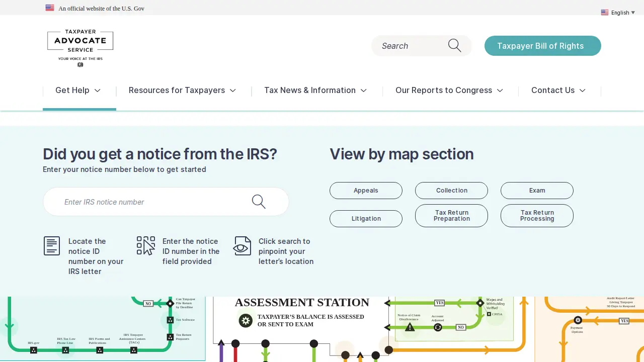This screenshot has height=362, width=644.
Task: Click the Payment Options gear icon on the map
Action: click(578, 320)
